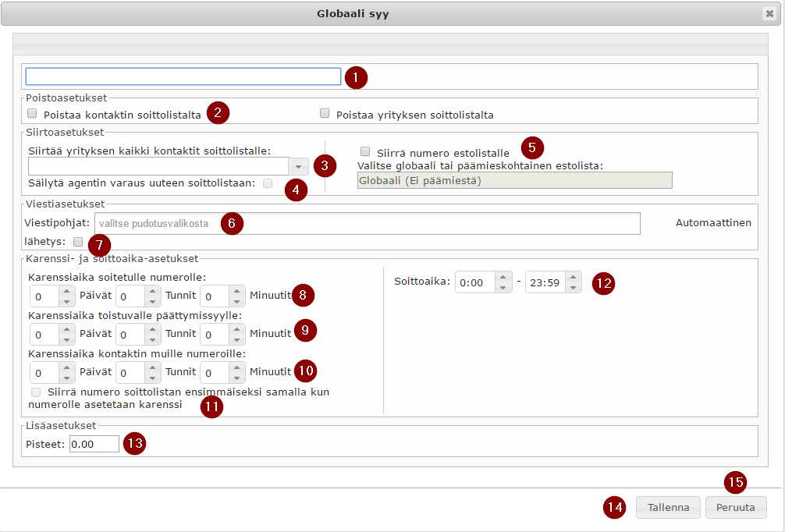Increase the Soittoaika start time 0:00
The height and width of the screenshot is (532, 785).
[503, 277]
